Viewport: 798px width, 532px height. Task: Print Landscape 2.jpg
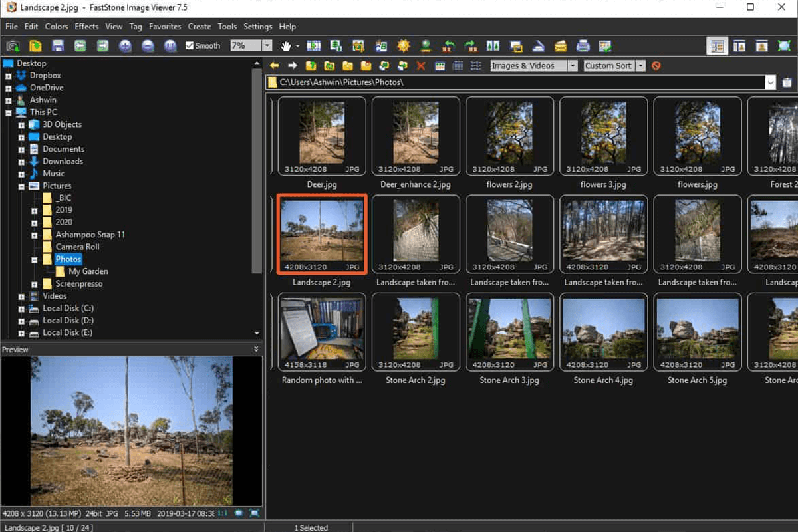pyautogui.click(x=583, y=45)
